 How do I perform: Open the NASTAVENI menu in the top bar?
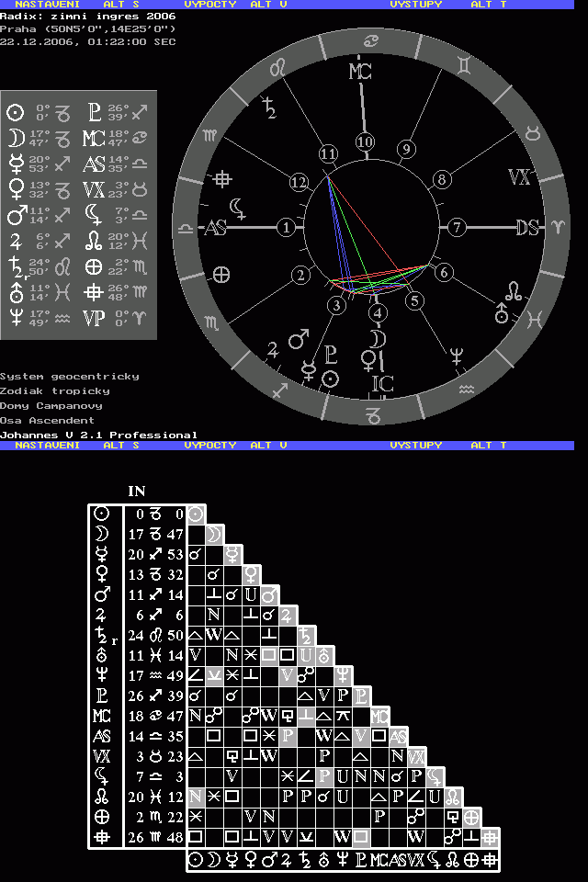[x=46, y=5]
